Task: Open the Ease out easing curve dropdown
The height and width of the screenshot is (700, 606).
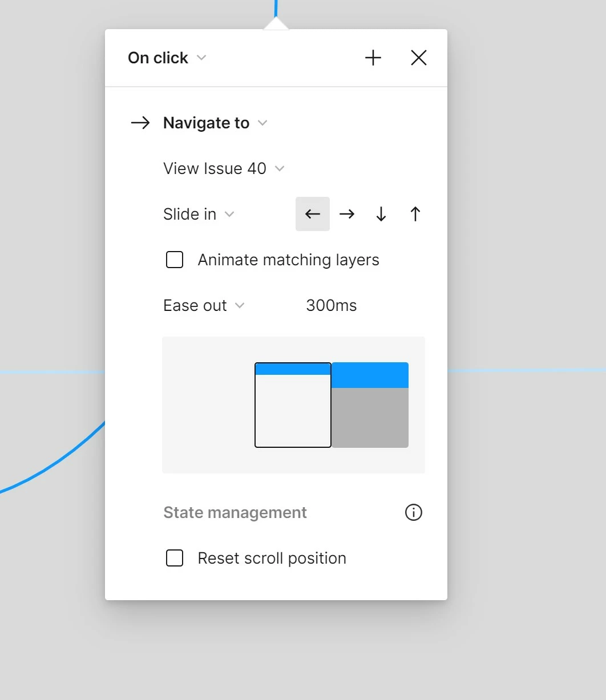Action: click(240, 305)
